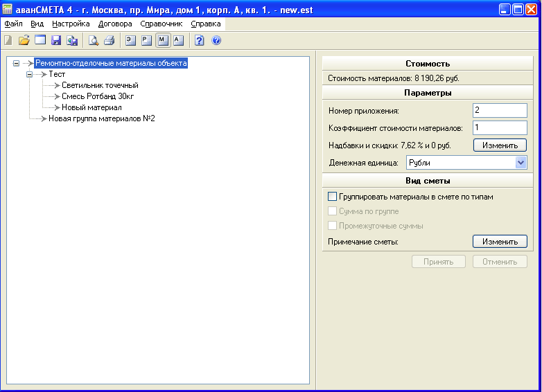This screenshot has width=542, height=392.
Task: Click the Номер приложения input field
Action: [x=500, y=111]
